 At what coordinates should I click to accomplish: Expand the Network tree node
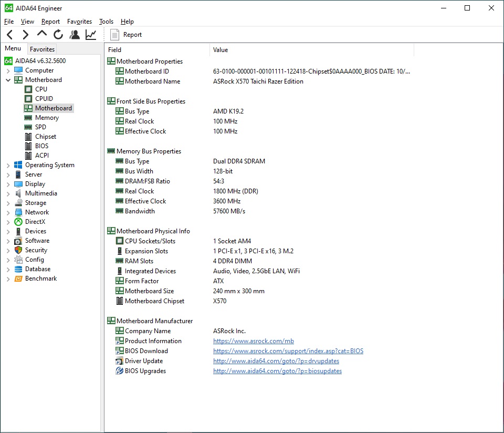8,213
